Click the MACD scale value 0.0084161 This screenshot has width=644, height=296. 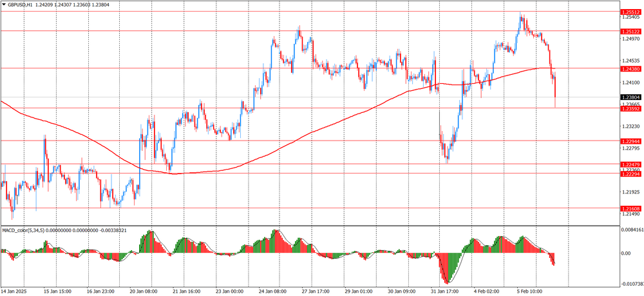631,230
